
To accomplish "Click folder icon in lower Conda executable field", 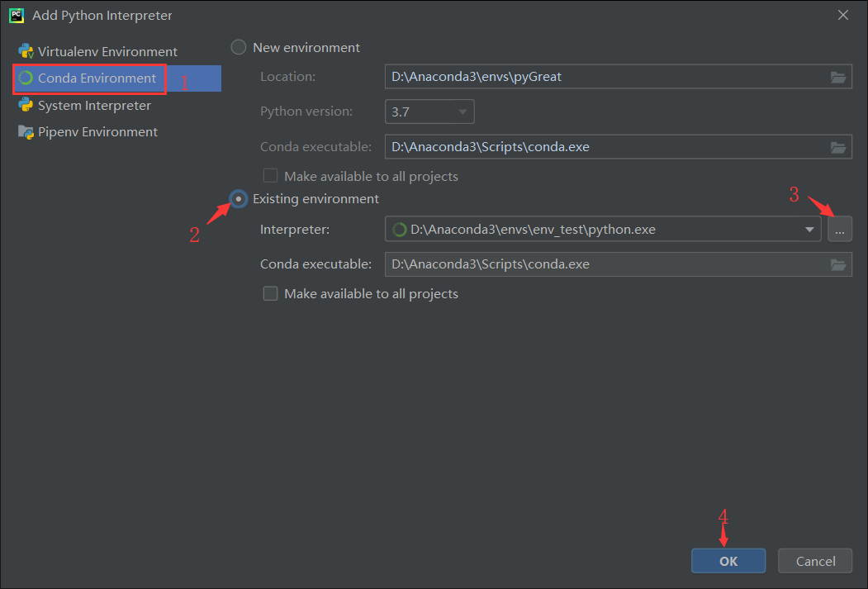I will (838, 264).
